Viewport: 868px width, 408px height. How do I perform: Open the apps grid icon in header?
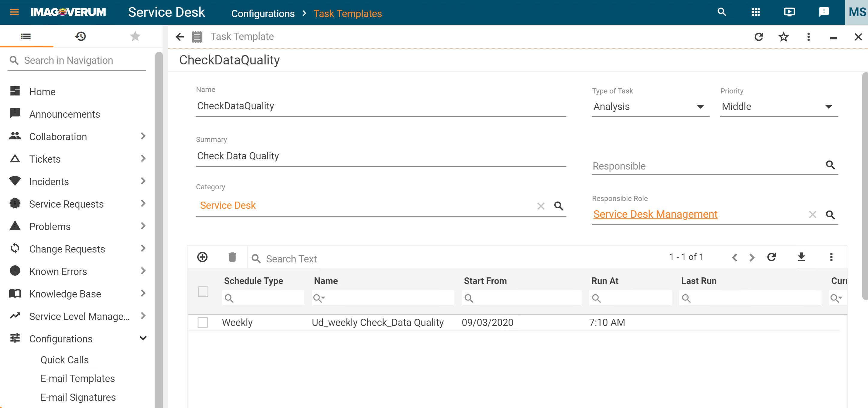756,12
